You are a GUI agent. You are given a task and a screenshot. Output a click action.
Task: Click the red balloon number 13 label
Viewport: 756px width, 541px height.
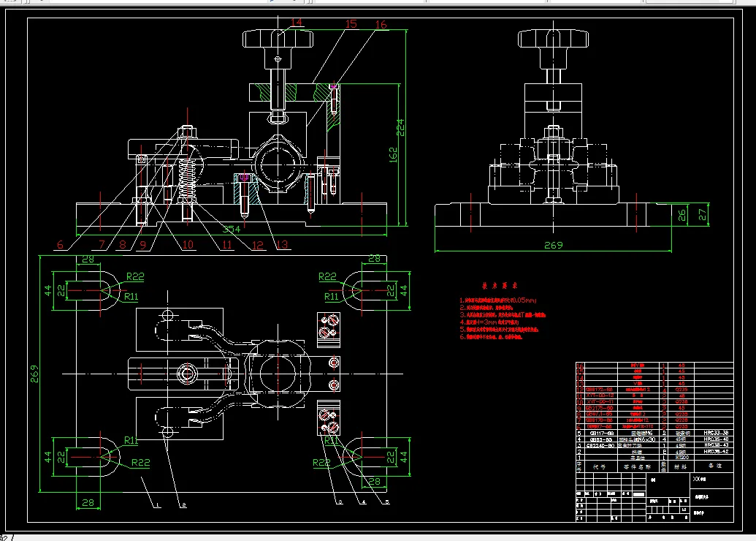point(282,244)
